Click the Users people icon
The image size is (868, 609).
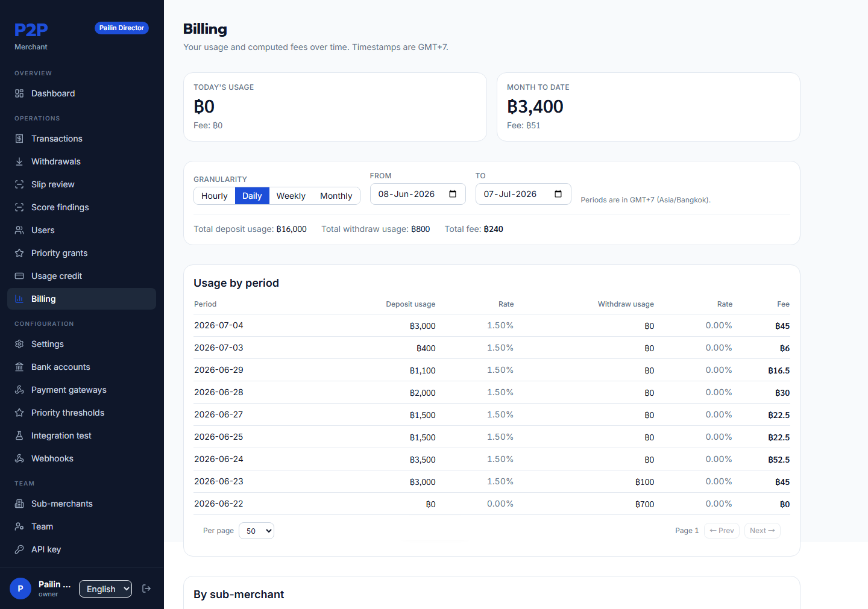pos(19,230)
